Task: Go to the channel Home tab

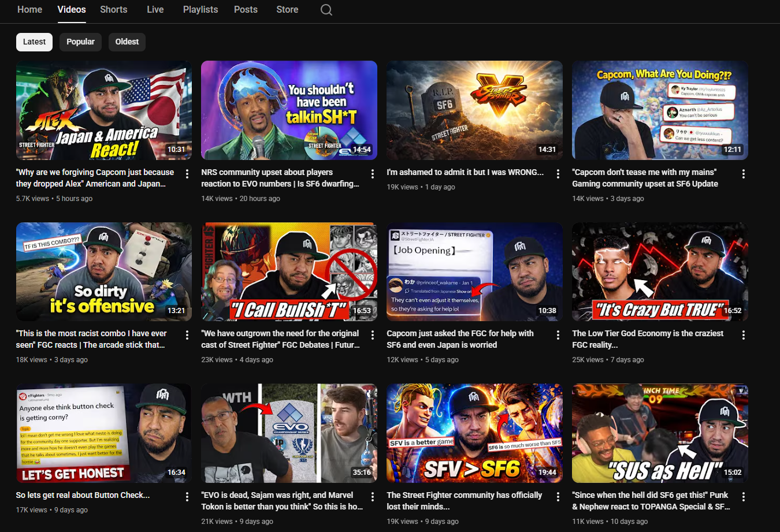Action: click(x=29, y=10)
